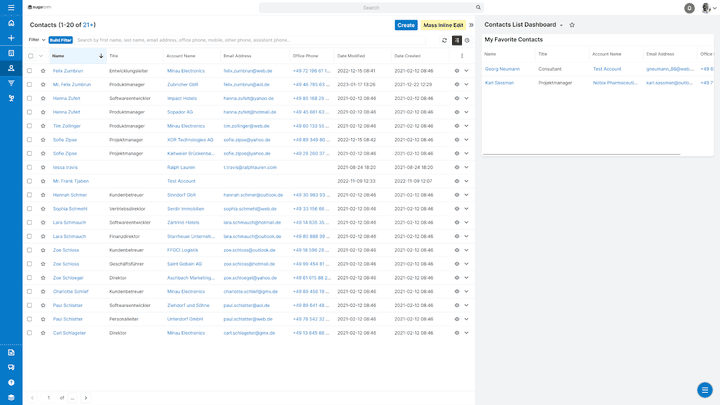Screen dimensions: 720x405
Task: Open the funnel sidebar icon
Action: coord(11,83)
